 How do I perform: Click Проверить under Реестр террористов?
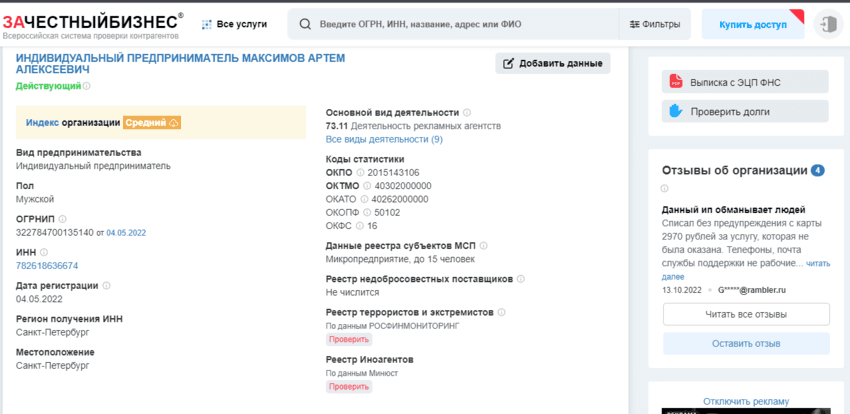click(x=349, y=340)
